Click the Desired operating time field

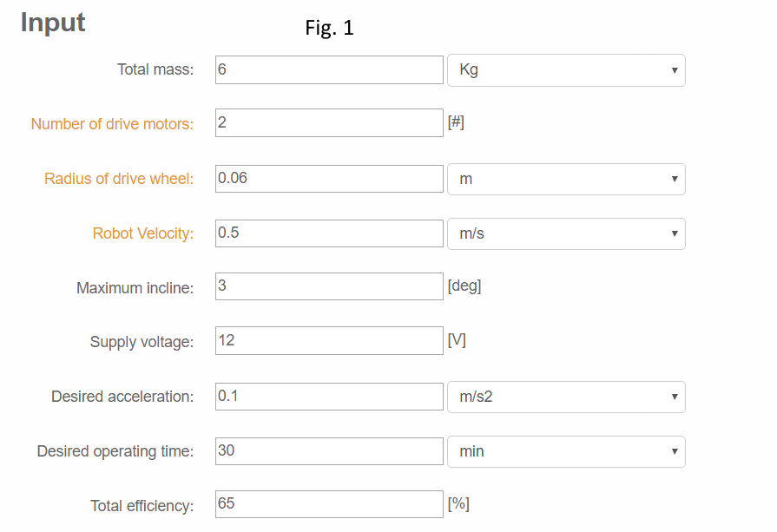pos(329,451)
